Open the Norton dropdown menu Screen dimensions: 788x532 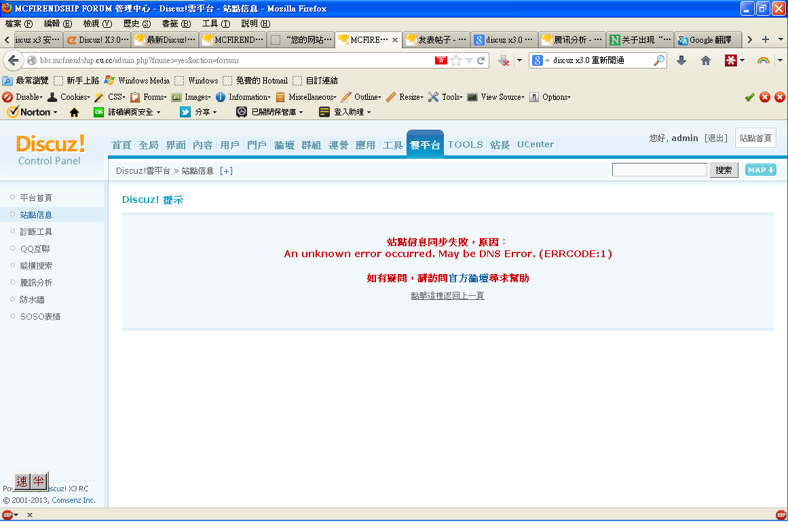33,112
